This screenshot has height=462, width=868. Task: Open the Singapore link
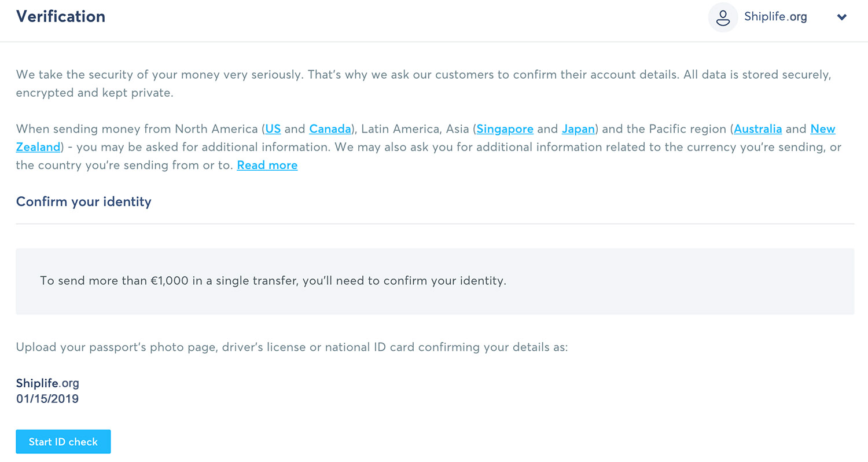(505, 129)
